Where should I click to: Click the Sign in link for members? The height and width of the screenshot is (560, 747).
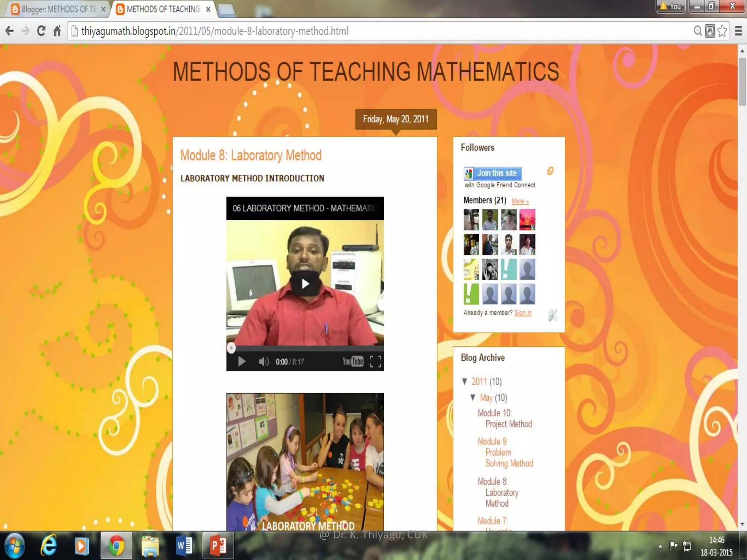tap(523, 312)
